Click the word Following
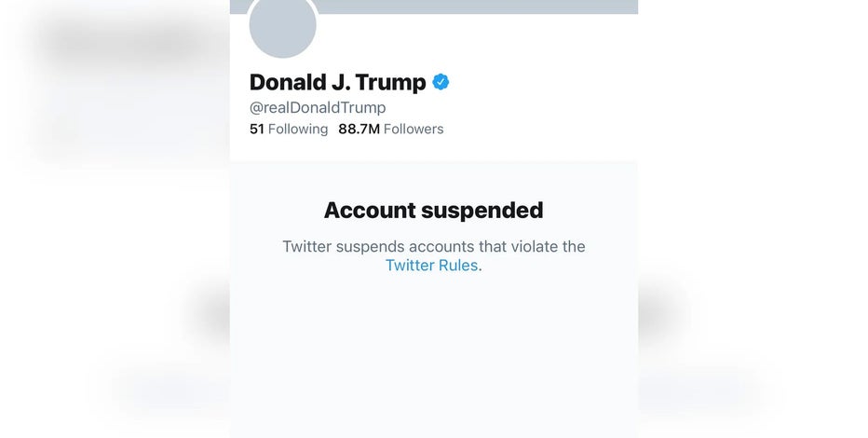 [x=298, y=129]
